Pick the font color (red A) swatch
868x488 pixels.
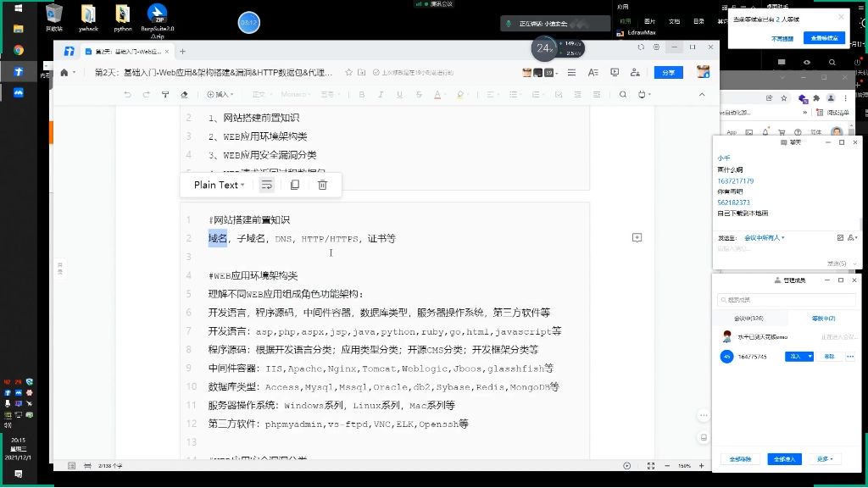(438, 95)
